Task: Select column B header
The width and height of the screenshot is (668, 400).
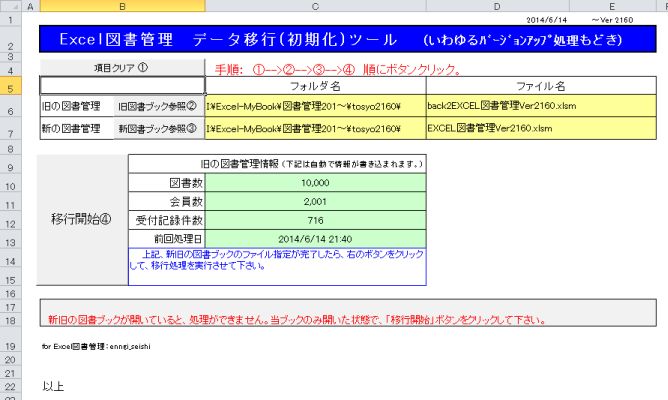Action: point(122,6)
